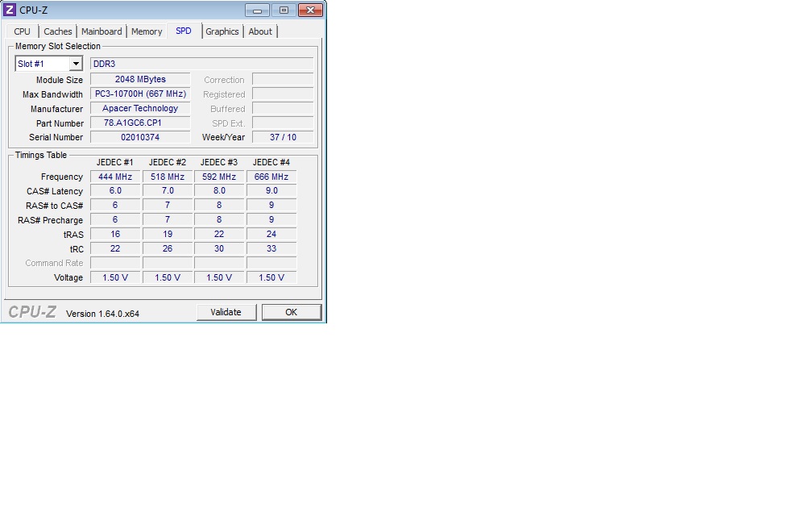Open the Mainboard tab

[x=101, y=31]
